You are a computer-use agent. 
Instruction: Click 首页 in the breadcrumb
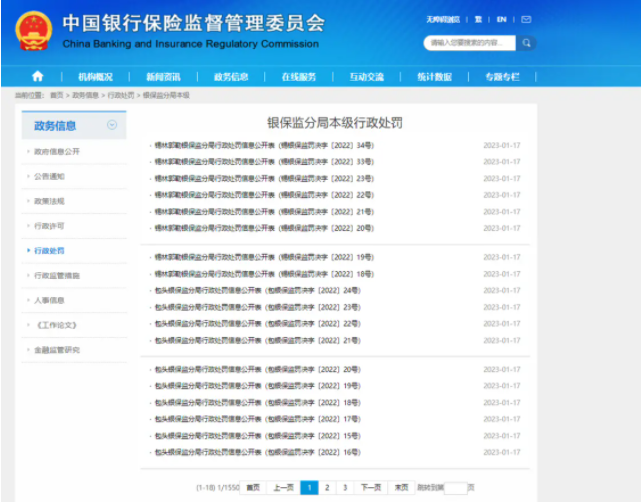coord(57,95)
